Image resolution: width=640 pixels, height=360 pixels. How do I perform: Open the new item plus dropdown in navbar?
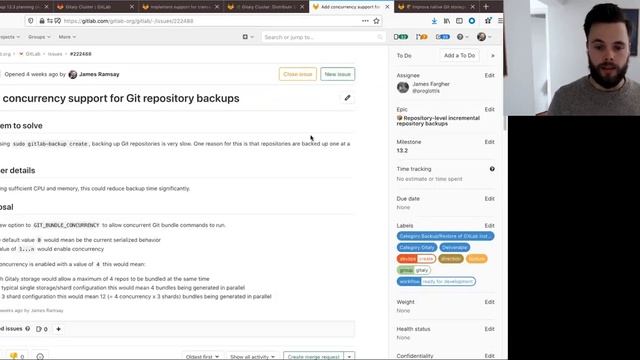[x=248, y=37]
